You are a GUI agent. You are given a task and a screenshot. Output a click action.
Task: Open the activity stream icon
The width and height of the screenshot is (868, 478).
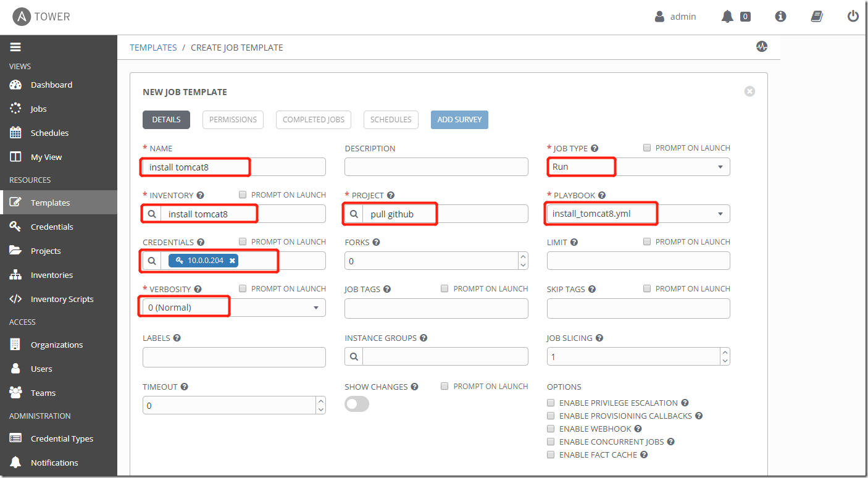pos(762,46)
